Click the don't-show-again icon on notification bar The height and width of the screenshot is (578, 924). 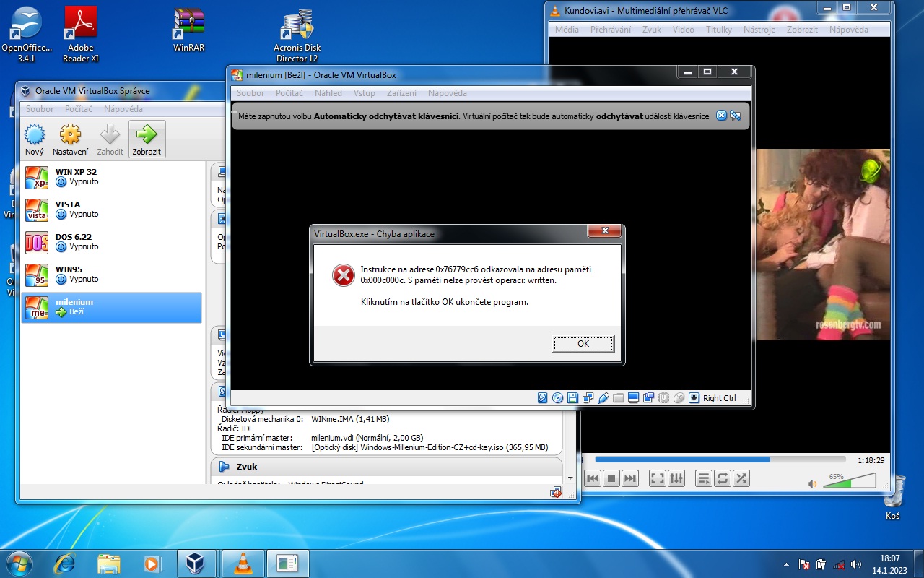click(736, 116)
